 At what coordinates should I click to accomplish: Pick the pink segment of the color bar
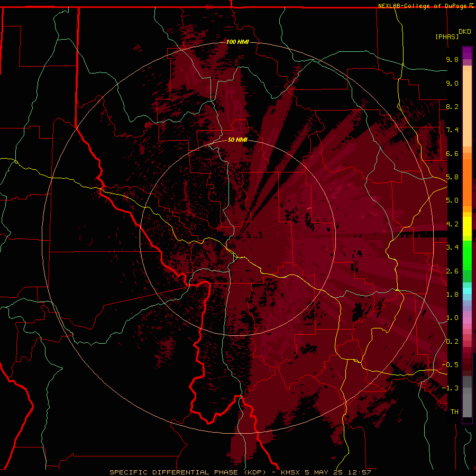point(467,321)
